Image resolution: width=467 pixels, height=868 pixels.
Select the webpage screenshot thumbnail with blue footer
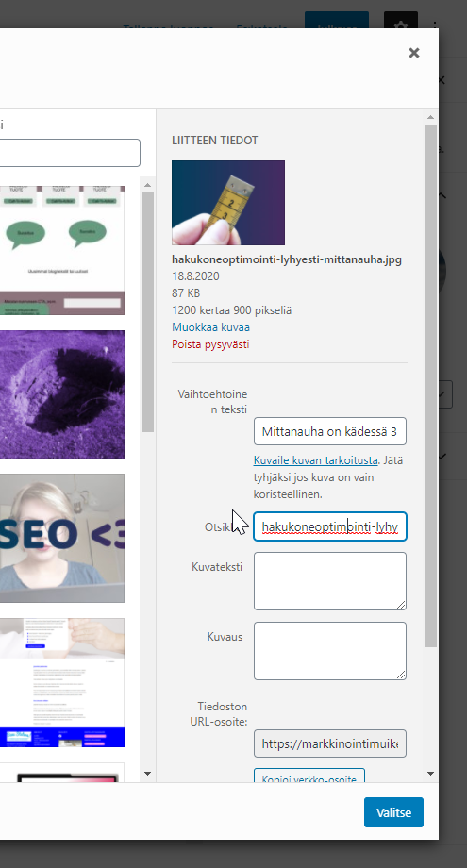62,682
